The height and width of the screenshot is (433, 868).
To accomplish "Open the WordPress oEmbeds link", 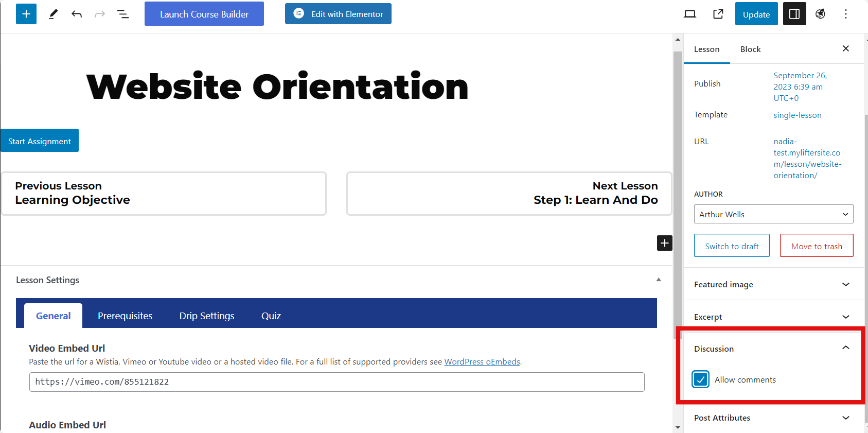I will pyautogui.click(x=482, y=362).
